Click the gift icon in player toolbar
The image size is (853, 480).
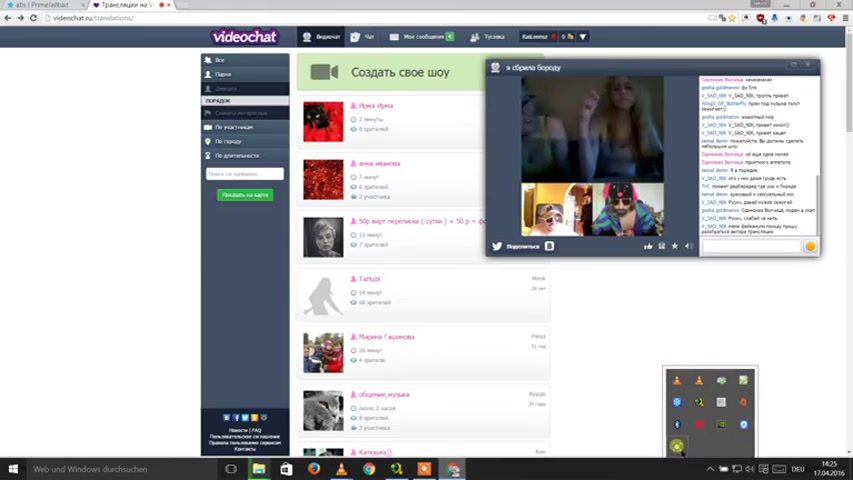pyautogui.click(x=662, y=247)
